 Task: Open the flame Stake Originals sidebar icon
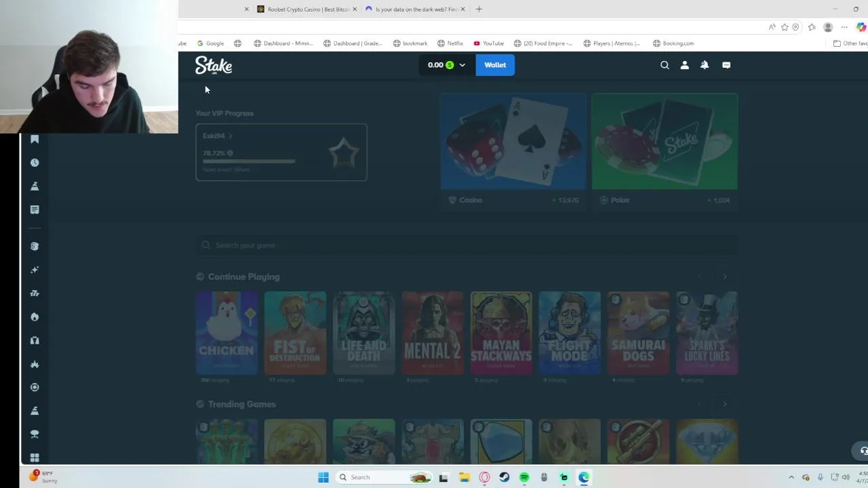(x=35, y=317)
